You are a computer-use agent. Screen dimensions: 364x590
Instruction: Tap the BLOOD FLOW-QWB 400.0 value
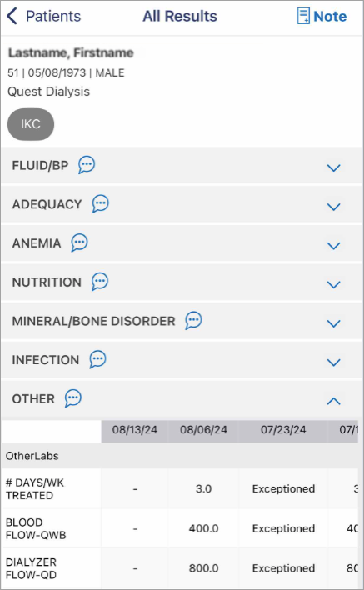(203, 528)
